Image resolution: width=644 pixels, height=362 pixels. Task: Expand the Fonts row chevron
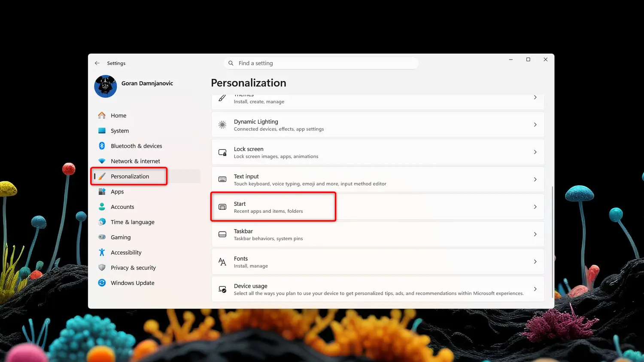(x=535, y=262)
